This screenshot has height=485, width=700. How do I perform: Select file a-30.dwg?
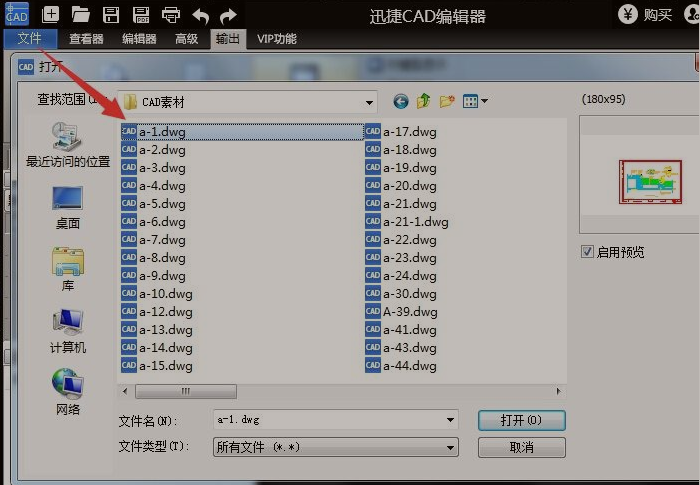click(x=401, y=293)
